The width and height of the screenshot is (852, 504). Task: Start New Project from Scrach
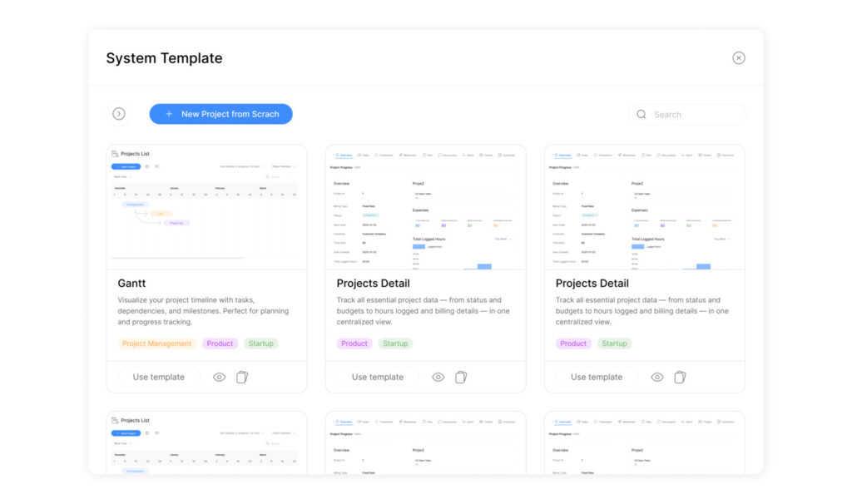click(221, 114)
